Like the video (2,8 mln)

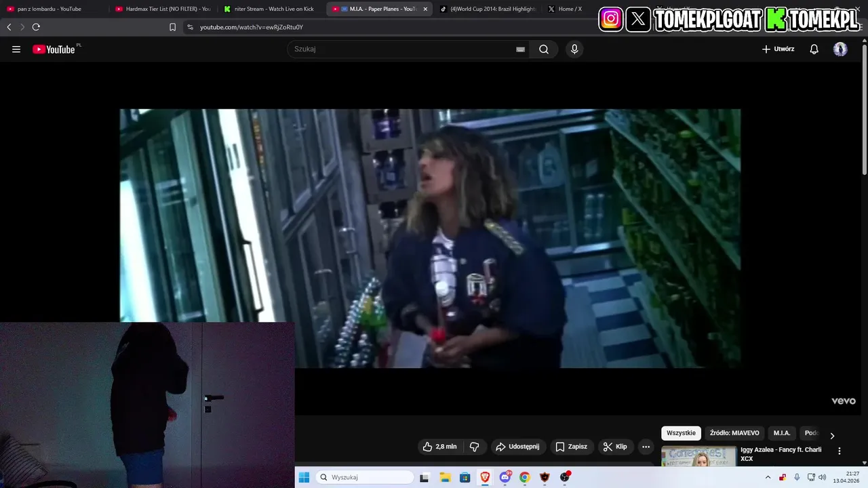coord(439,447)
